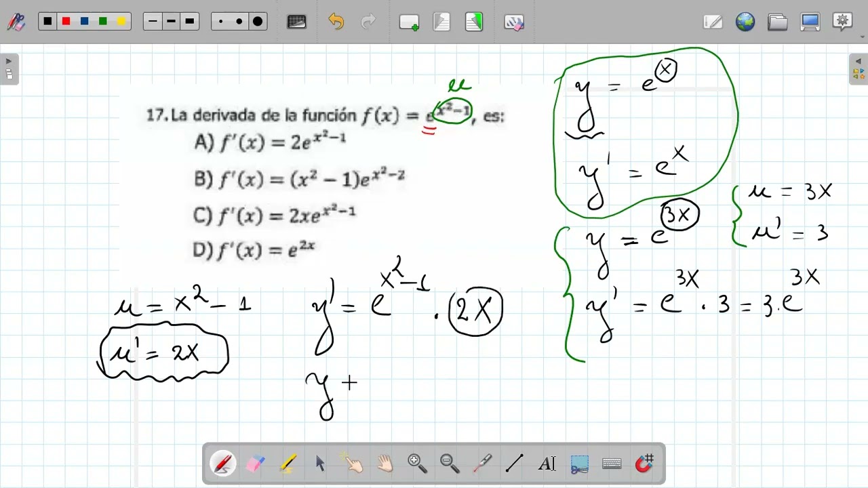Select the Highlighter tool
The image size is (868, 488).
point(288,464)
